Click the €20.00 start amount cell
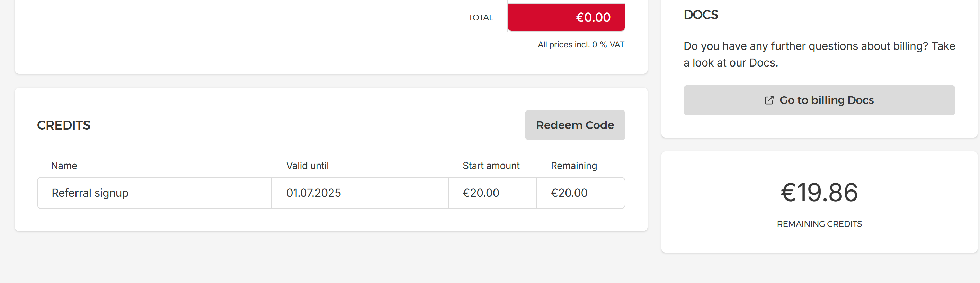Screen dimensions: 980x283 (492, 193)
